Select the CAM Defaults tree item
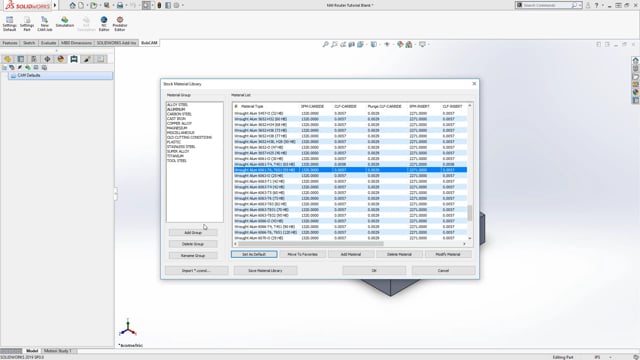Viewport: 640px width, 360px height. click(x=60, y=76)
